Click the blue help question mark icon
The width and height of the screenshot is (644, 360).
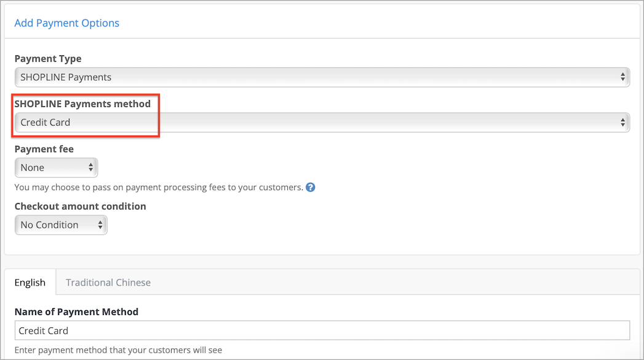[x=311, y=188]
